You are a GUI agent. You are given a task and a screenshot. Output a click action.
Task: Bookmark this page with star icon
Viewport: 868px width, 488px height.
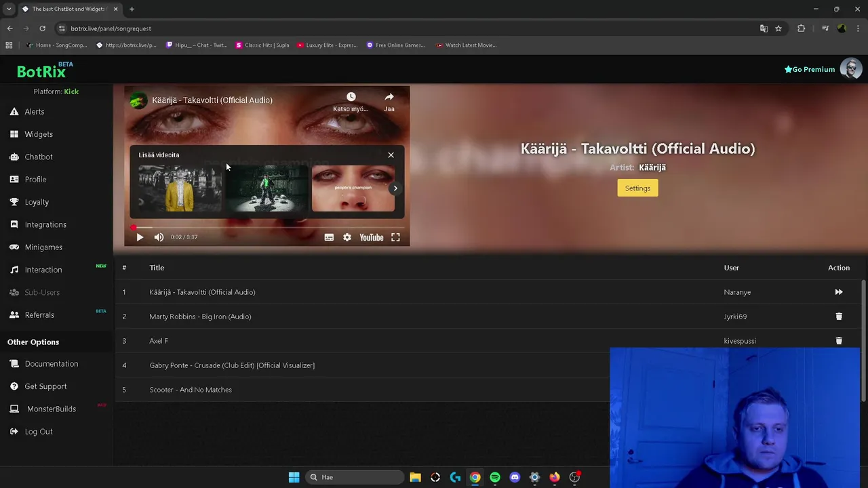point(778,28)
